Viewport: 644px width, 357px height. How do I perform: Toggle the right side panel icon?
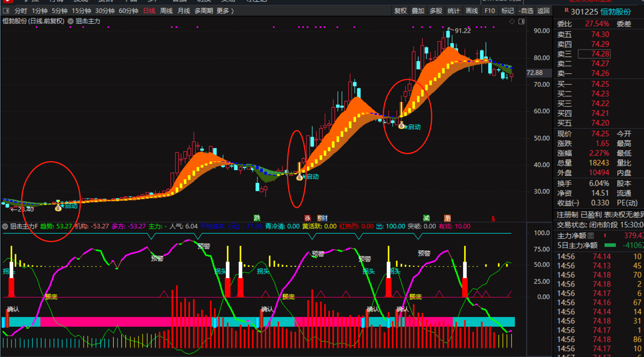coord(521,21)
